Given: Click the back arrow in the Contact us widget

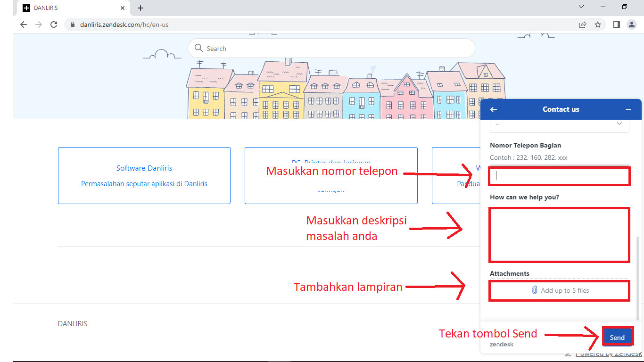Looking at the screenshot, I should [x=493, y=109].
